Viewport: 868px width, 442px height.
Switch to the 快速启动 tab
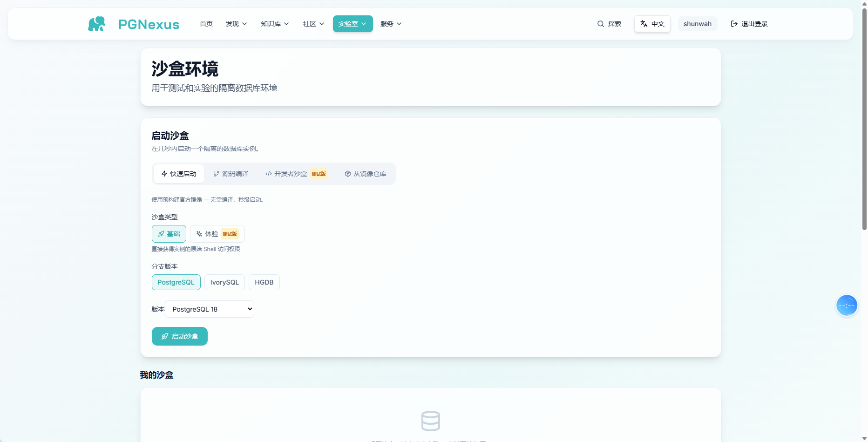pos(179,174)
